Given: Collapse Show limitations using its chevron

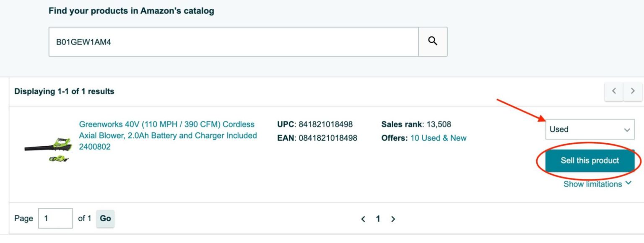Looking at the screenshot, I should (x=628, y=183).
